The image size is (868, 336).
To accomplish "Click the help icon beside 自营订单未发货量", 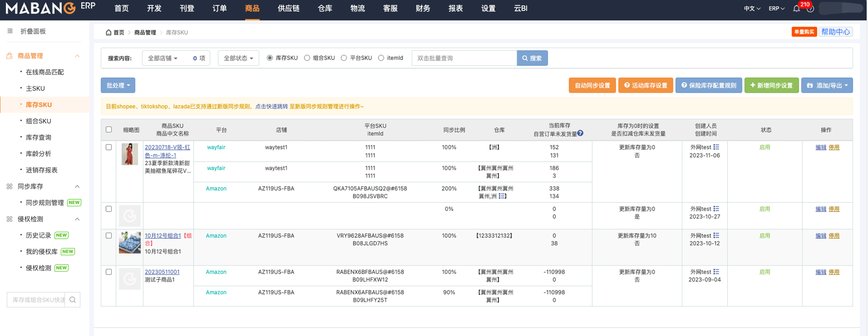I will [580, 133].
